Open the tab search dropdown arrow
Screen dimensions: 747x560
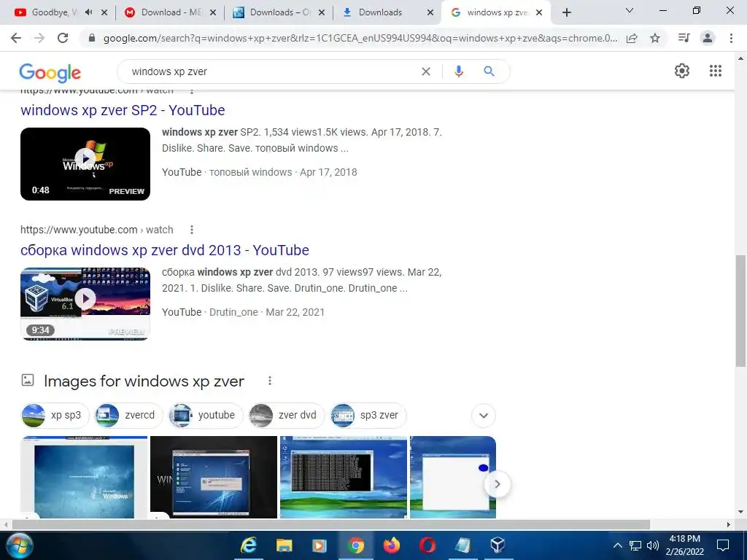pos(630,10)
